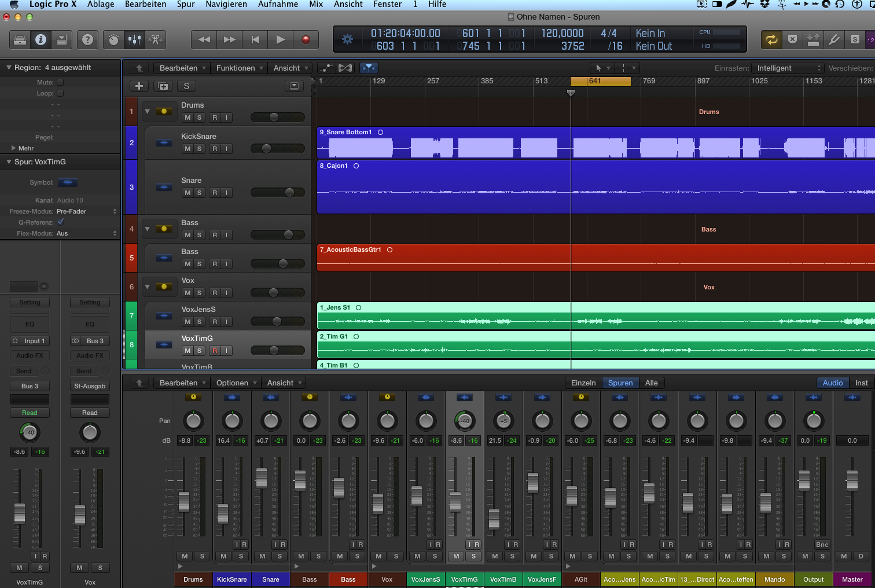Mute the KickSnare track in header

click(x=187, y=149)
